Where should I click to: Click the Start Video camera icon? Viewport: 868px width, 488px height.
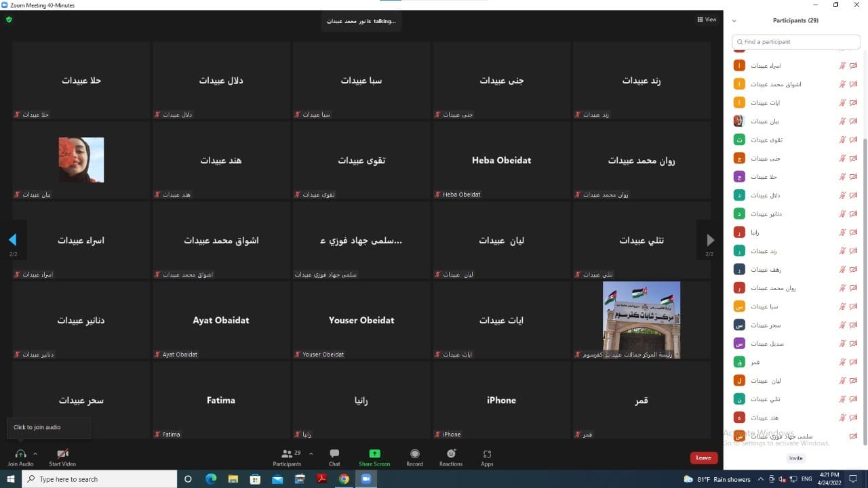tap(62, 453)
